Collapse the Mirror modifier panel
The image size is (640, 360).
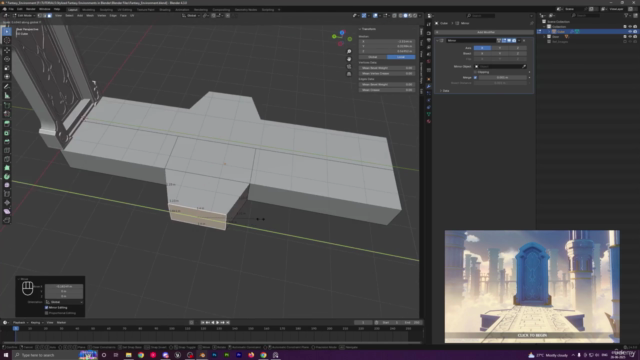[x=438, y=40]
